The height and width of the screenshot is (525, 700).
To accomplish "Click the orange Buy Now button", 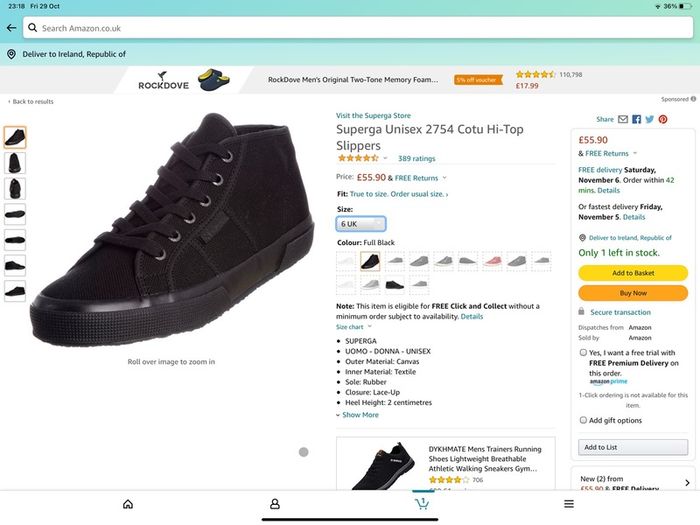I will [633, 293].
